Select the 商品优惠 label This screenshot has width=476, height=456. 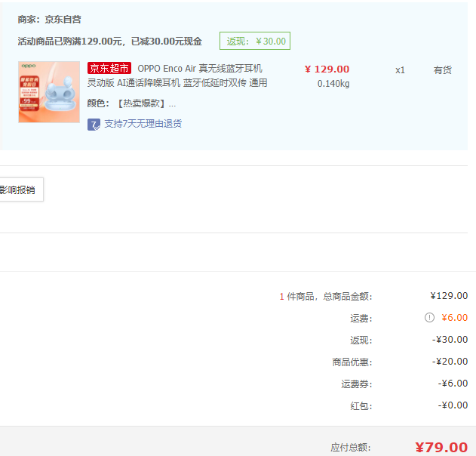pos(352,362)
